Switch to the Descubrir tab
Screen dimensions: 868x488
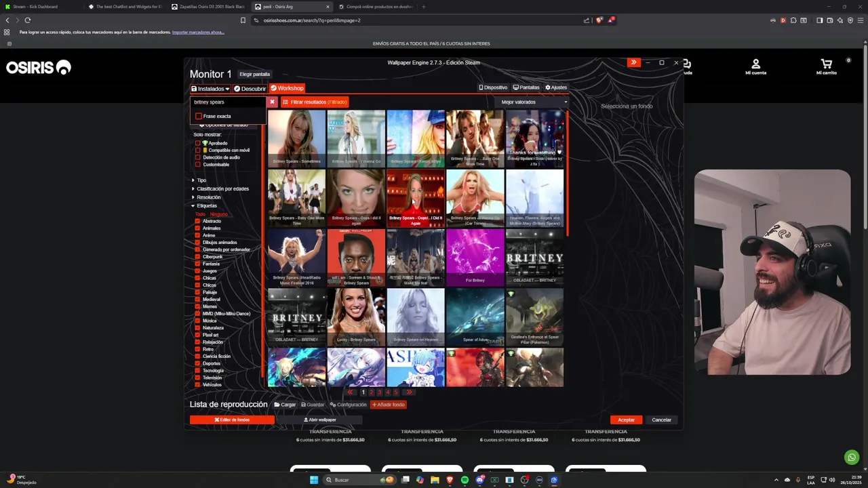(250, 89)
